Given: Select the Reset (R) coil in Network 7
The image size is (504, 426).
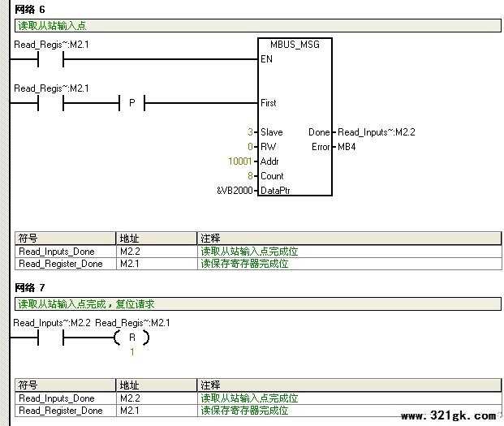Looking at the screenshot, I should pos(131,338).
